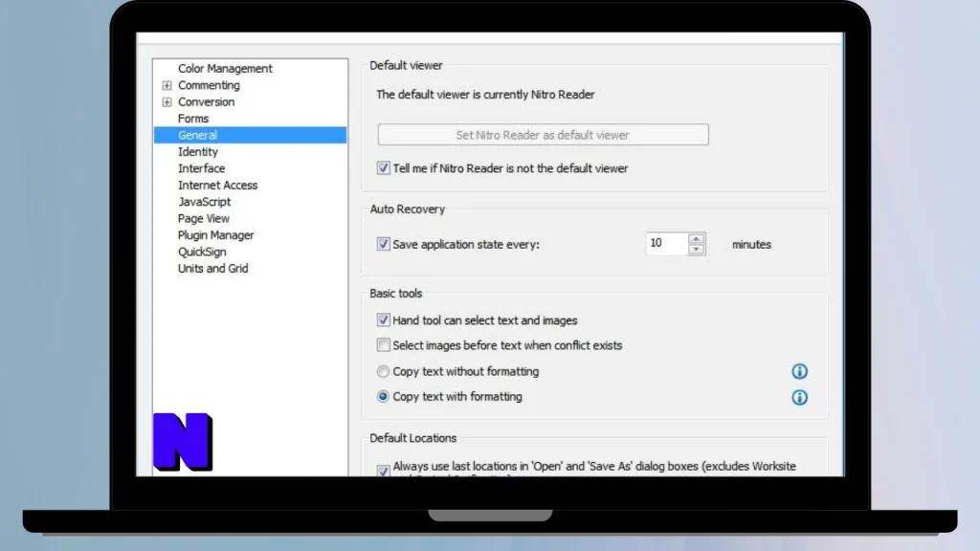Click the minutes value field showing 10

click(667, 243)
